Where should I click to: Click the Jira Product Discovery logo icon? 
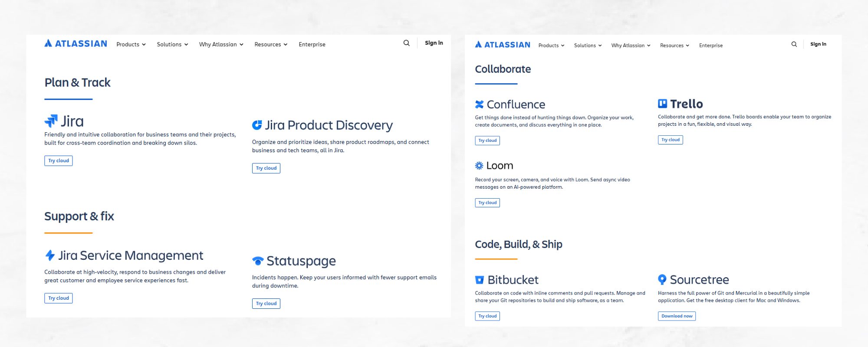click(x=257, y=125)
